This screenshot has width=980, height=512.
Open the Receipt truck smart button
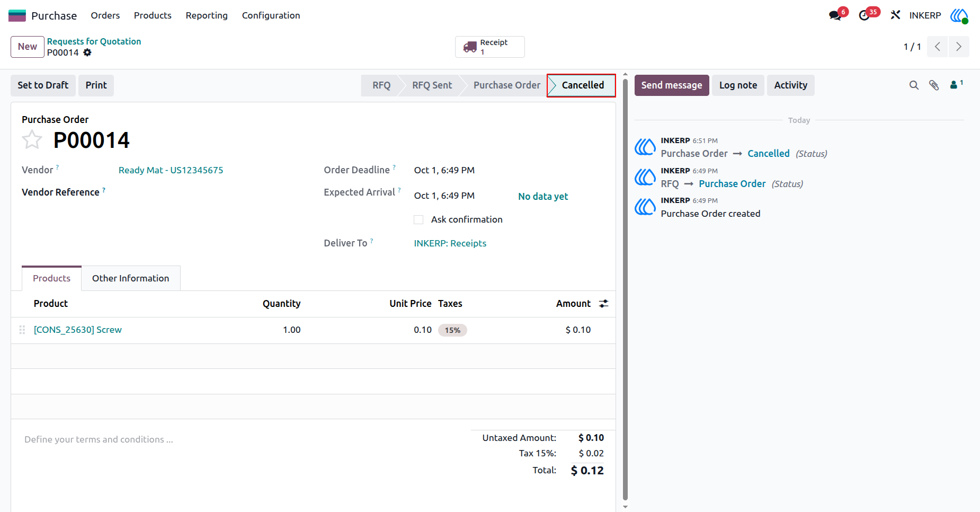click(490, 47)
